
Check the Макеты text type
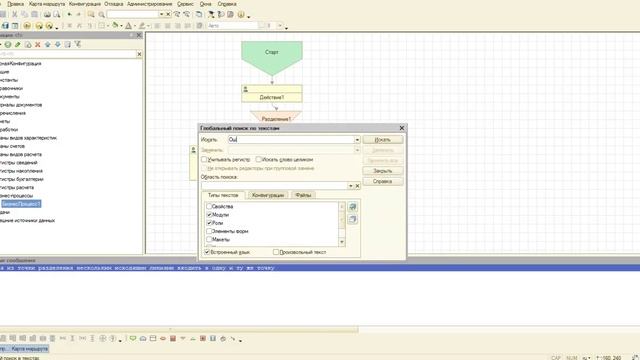coord(209,239)
